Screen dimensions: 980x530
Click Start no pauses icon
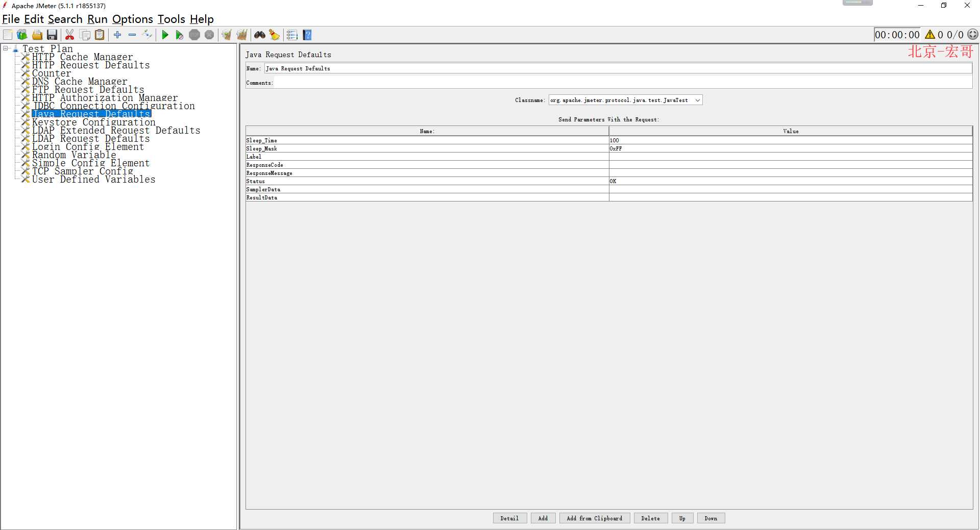pos(179,35)
